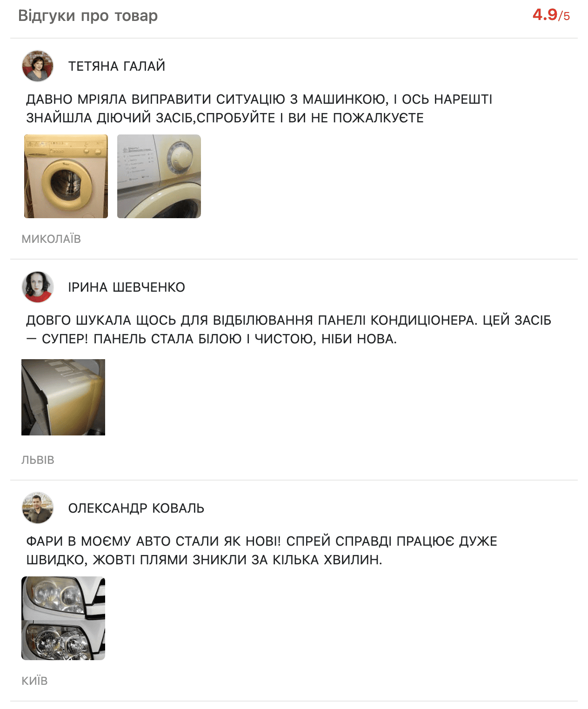Click the Відгуки про товар heading

(x=88, y=15)
